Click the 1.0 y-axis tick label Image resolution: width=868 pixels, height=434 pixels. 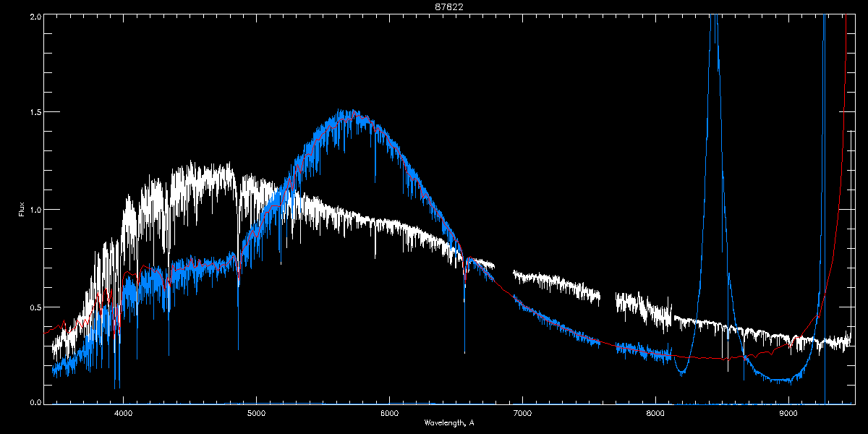tap(35, 210)
